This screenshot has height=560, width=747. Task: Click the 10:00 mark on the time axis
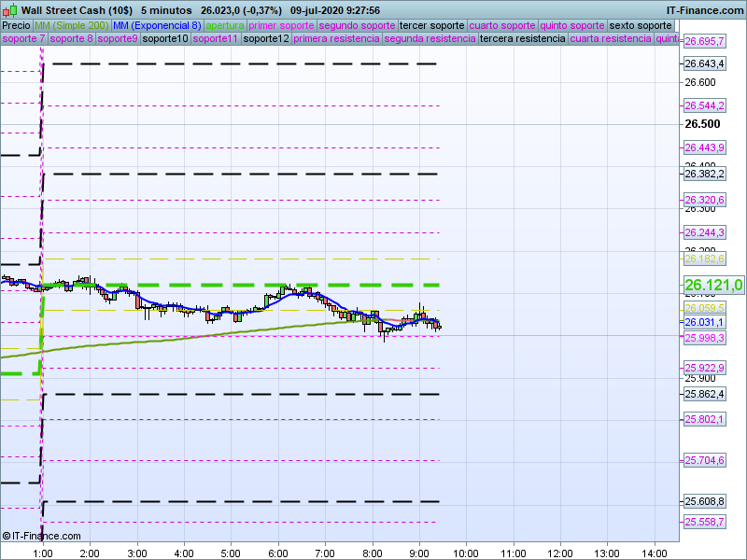tap(465, 551)
